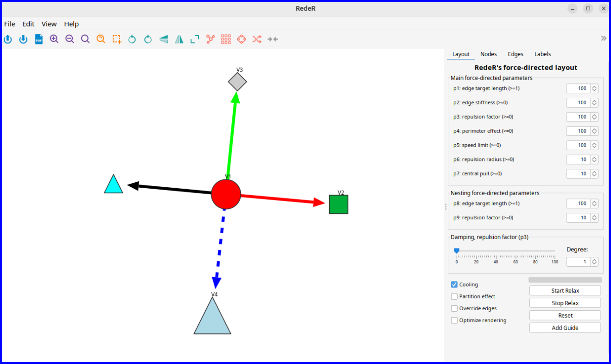Expand the hidden toolbar overflow chevron

coord(604,38)
